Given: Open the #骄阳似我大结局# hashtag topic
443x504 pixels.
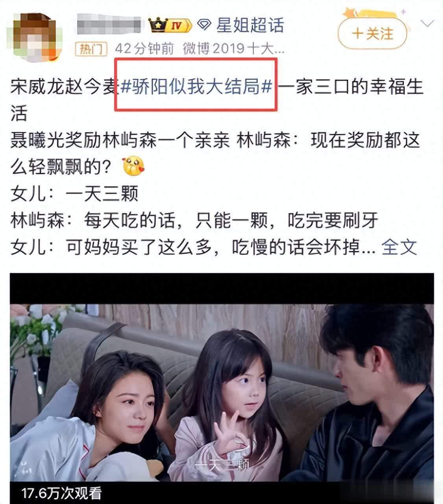Looking at the screenshot, I should click(196, 86).
